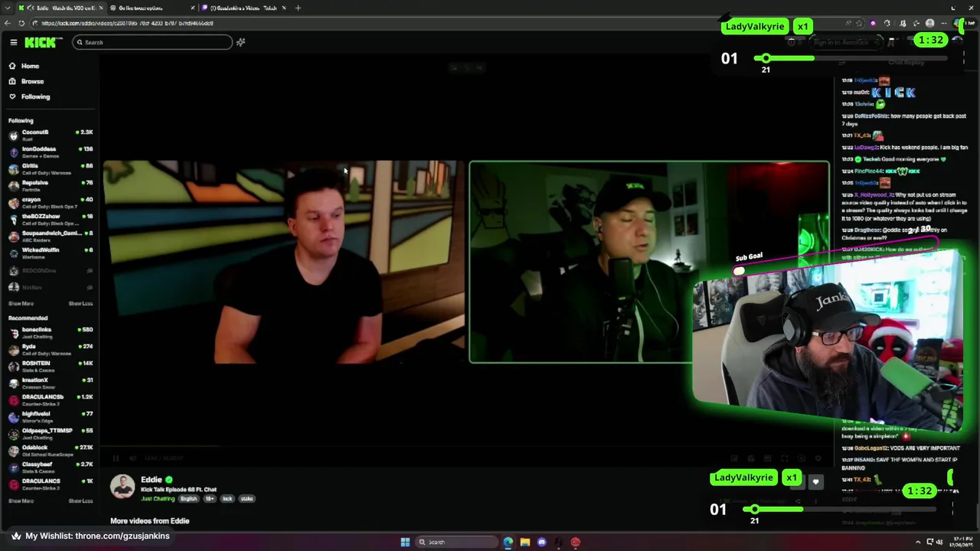
Task: Open Soupsandwich_Gaming channel avatar
Action: point(13,236)
